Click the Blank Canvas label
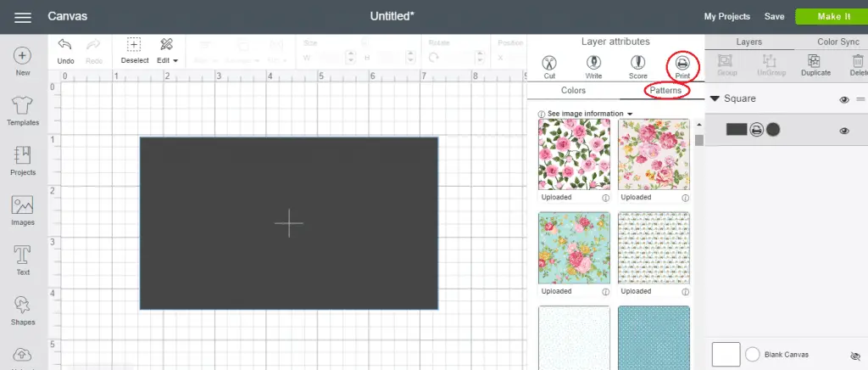 (x=786, y=355)
